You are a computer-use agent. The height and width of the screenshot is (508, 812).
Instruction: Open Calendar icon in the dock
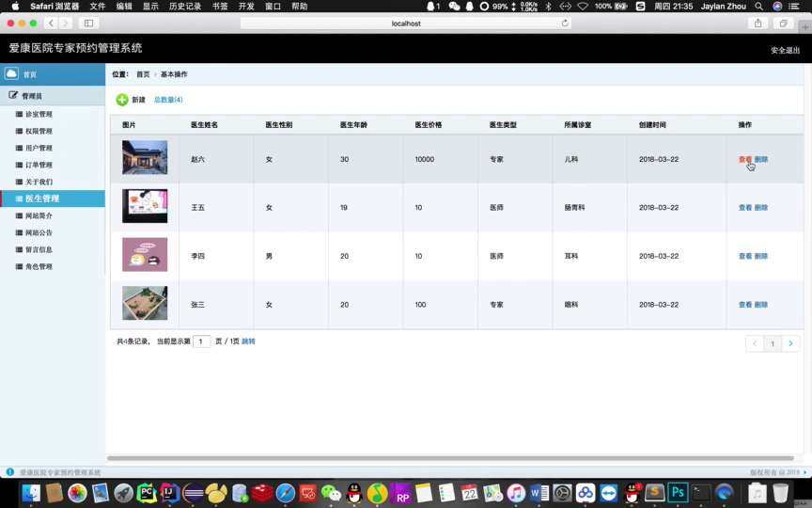(469, 493)
